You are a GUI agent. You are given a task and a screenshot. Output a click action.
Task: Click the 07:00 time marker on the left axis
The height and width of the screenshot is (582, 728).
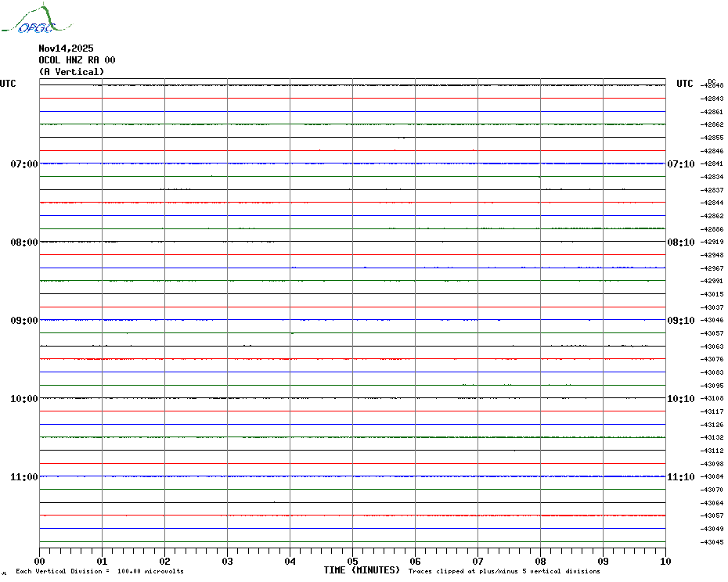click(23, 164)
